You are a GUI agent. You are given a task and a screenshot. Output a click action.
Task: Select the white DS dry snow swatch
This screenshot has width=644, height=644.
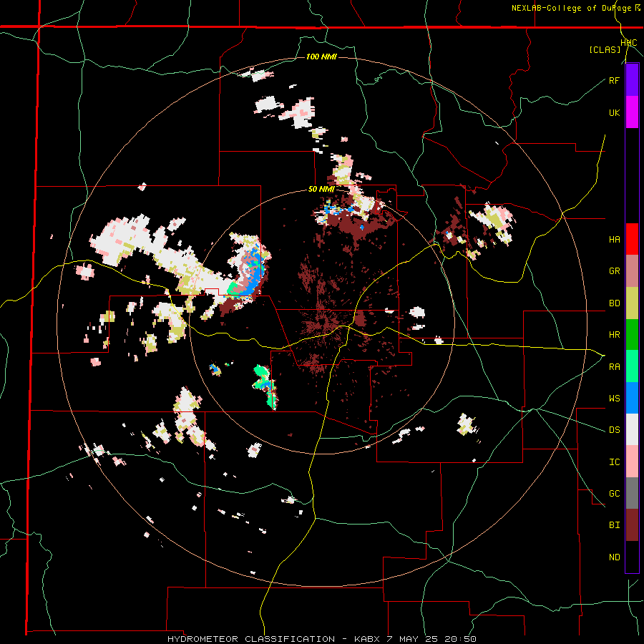(x=632, y=429)
